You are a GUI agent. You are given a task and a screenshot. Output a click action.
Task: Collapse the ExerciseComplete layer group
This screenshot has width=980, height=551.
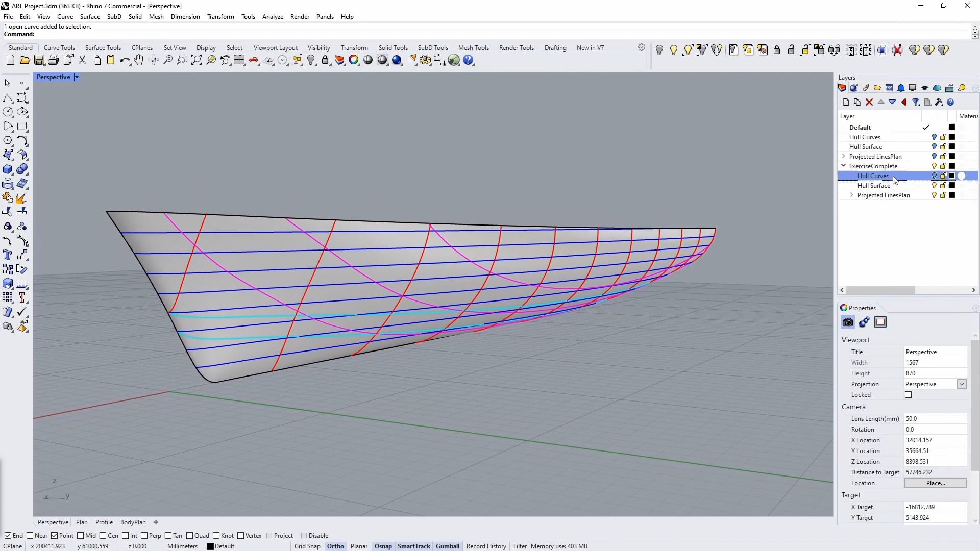pos(845,166)
